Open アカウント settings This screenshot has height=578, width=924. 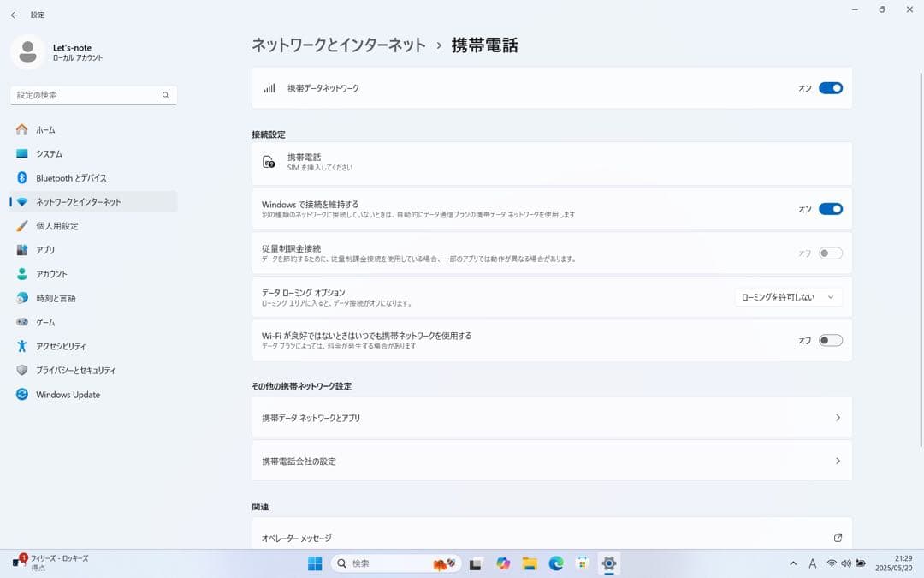point(53,274)
